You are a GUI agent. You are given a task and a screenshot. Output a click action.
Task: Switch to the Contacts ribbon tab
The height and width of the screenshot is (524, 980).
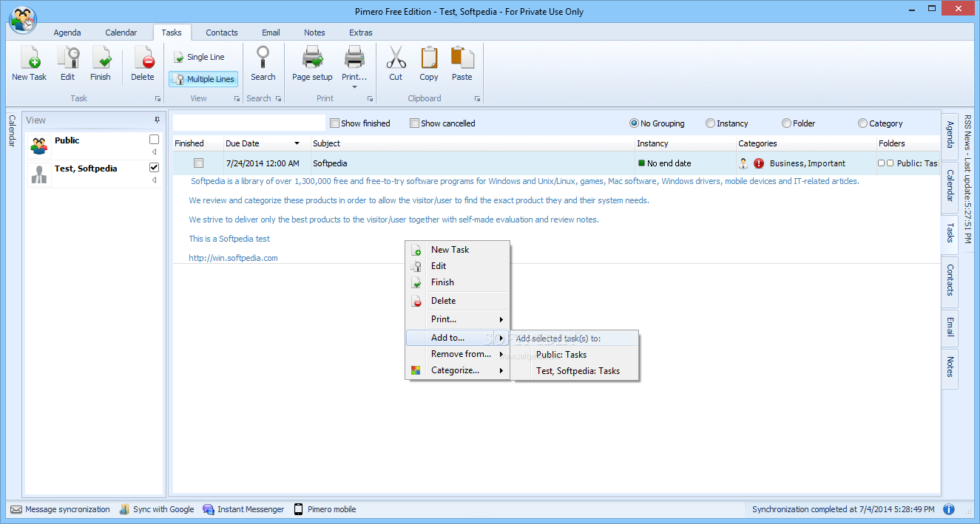222,33
